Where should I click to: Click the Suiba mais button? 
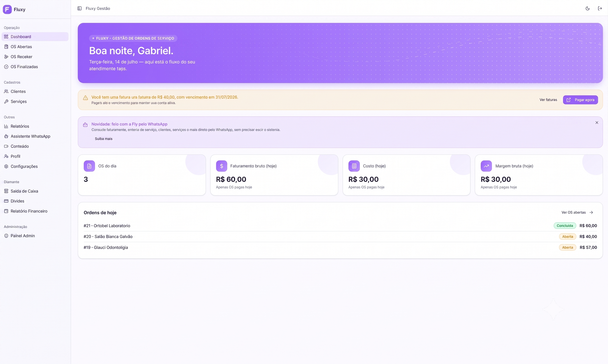[x=104, y=139]
